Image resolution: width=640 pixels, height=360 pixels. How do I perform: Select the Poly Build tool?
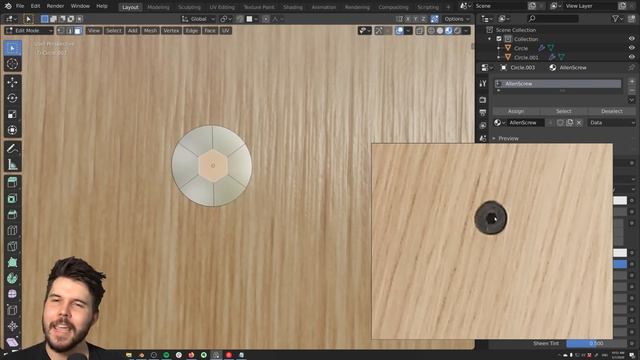pos(12,262)
